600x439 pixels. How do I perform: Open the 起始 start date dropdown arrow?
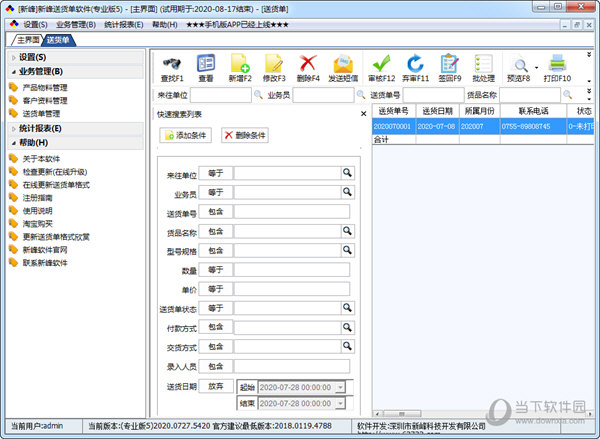341,387
